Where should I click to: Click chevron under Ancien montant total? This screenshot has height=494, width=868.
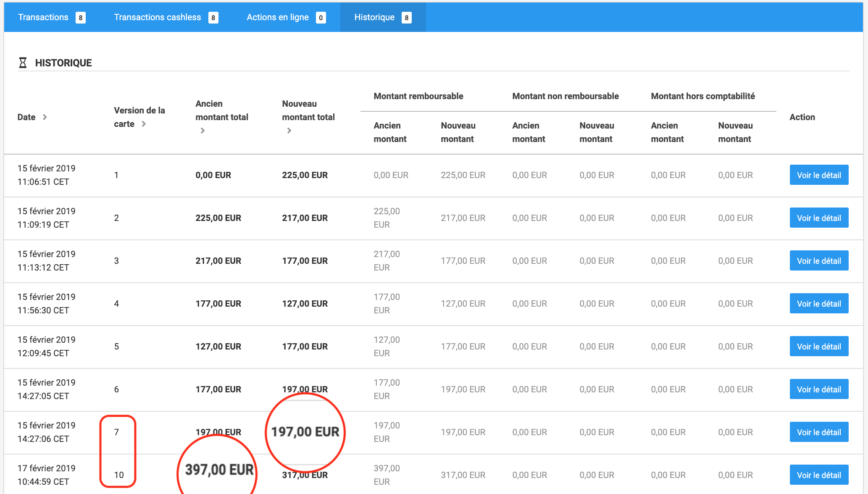[x=203, y=131]
